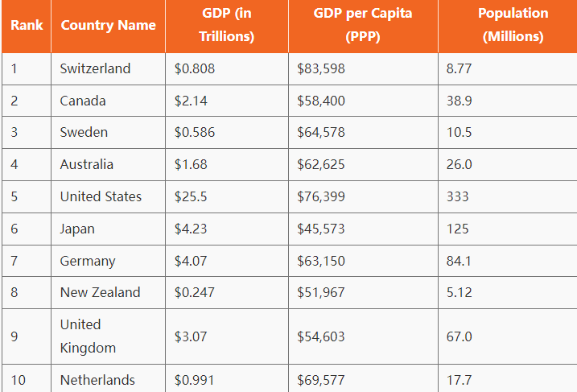Click the $25.5 GDP value
This screenshot has height=392, width=577.
pyautogui.click(x=191, y=196)
